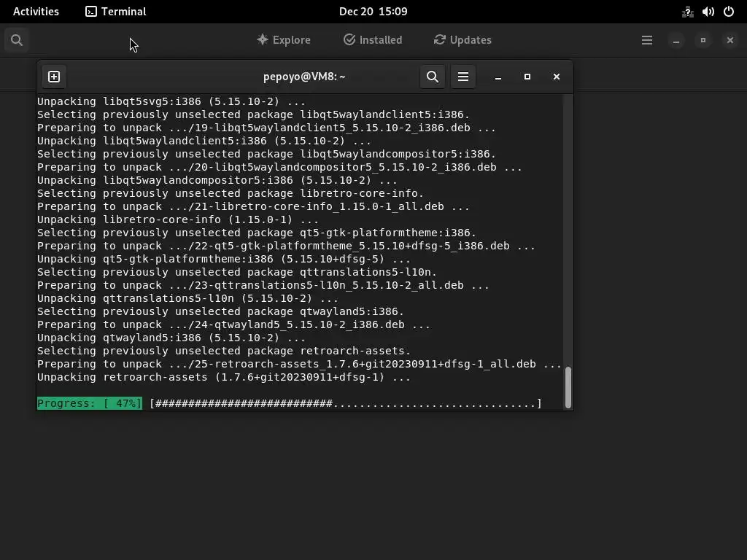Click the line 'Unpacking libqt5svg5:i386 (5.15.10-2)'
The height and width of the screenshot is (560, 747).
(x=171, y=101)
